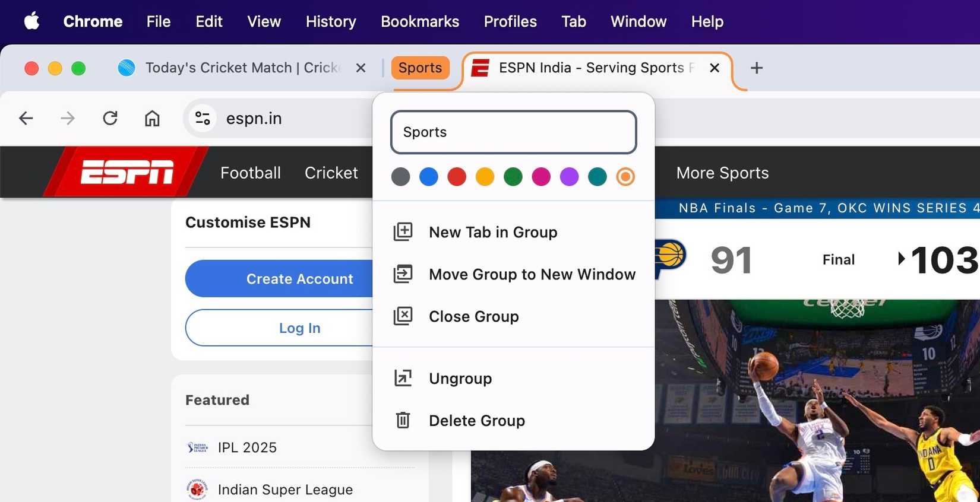The image size is (980, 502).
Task: Choose the yellow group color
Action: pos(485,176)
